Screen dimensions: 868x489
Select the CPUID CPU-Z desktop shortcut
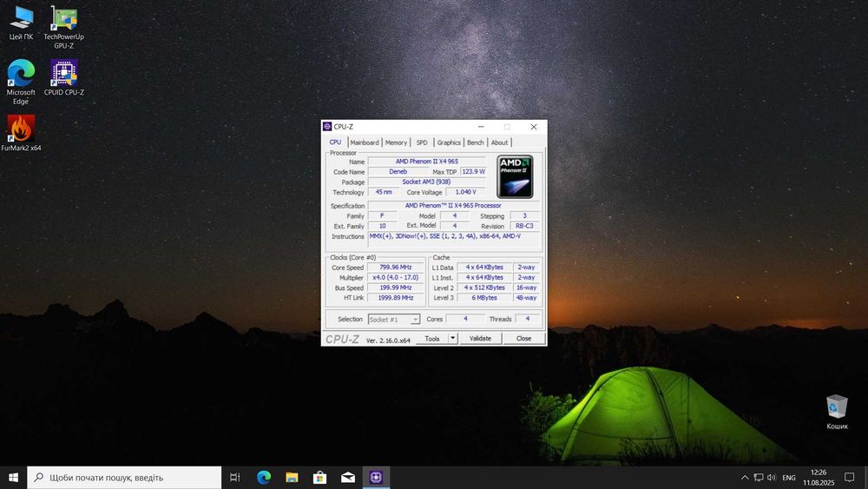[x=63, y=77]
